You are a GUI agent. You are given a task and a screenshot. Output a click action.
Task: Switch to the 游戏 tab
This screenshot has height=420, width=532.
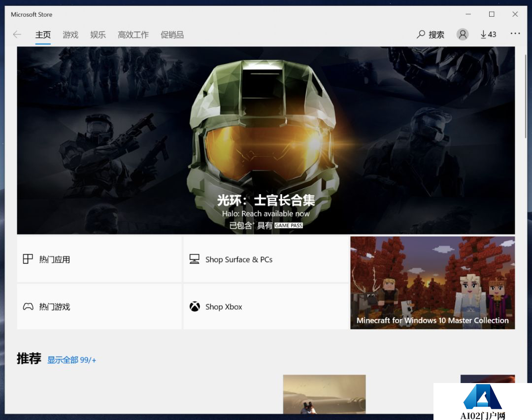tap(70, 35)
